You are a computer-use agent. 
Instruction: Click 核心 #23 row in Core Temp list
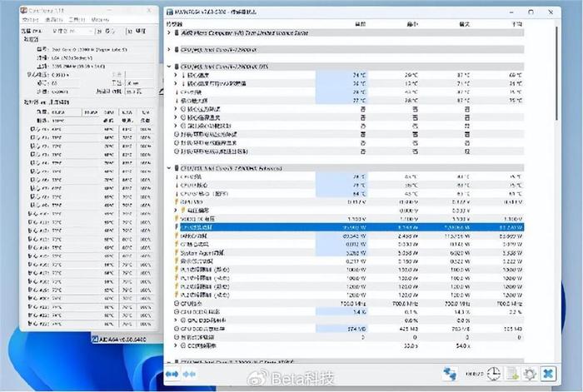(x=90, y=323)
